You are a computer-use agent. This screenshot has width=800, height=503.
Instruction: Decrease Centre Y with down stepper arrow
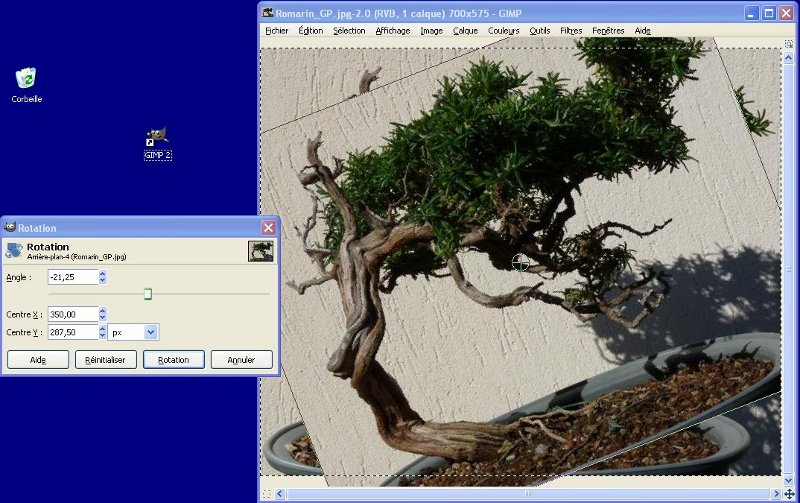103,336
